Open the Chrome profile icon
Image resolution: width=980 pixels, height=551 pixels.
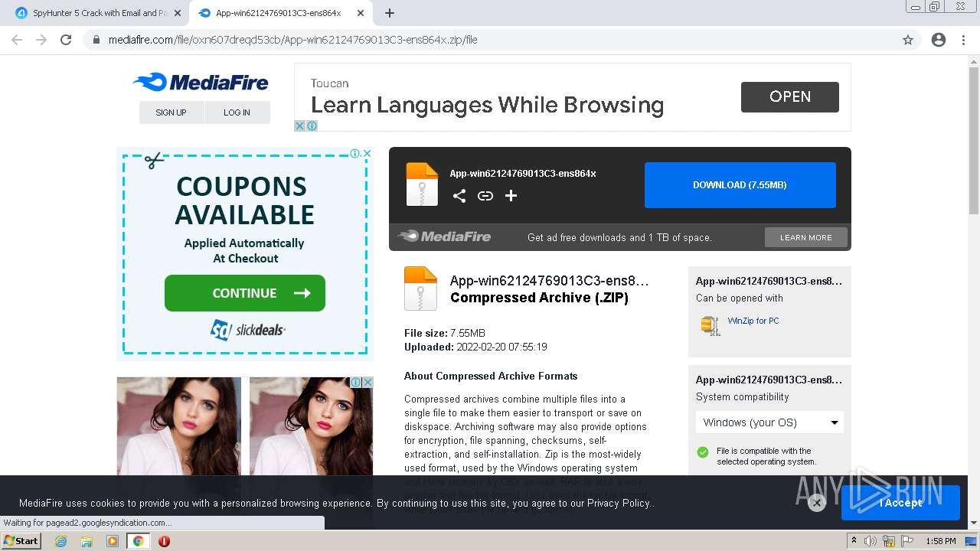point(939,40)
